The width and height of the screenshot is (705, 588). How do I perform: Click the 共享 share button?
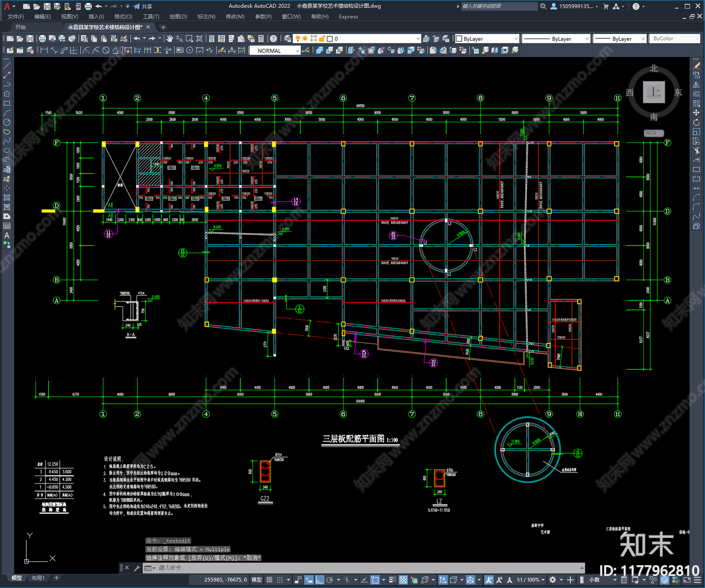point(143,6)
